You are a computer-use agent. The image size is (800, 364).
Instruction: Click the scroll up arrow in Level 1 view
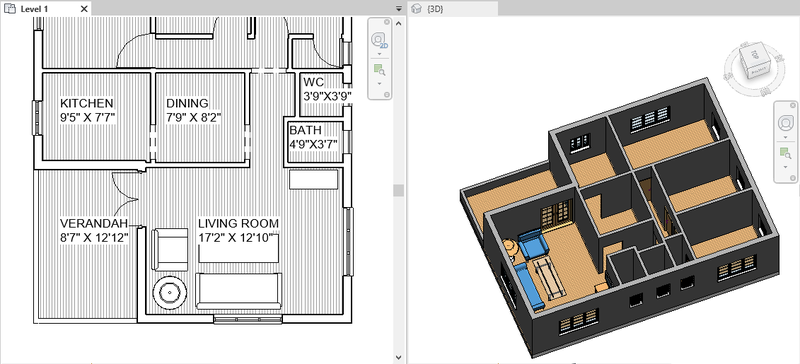pos(398,22)
